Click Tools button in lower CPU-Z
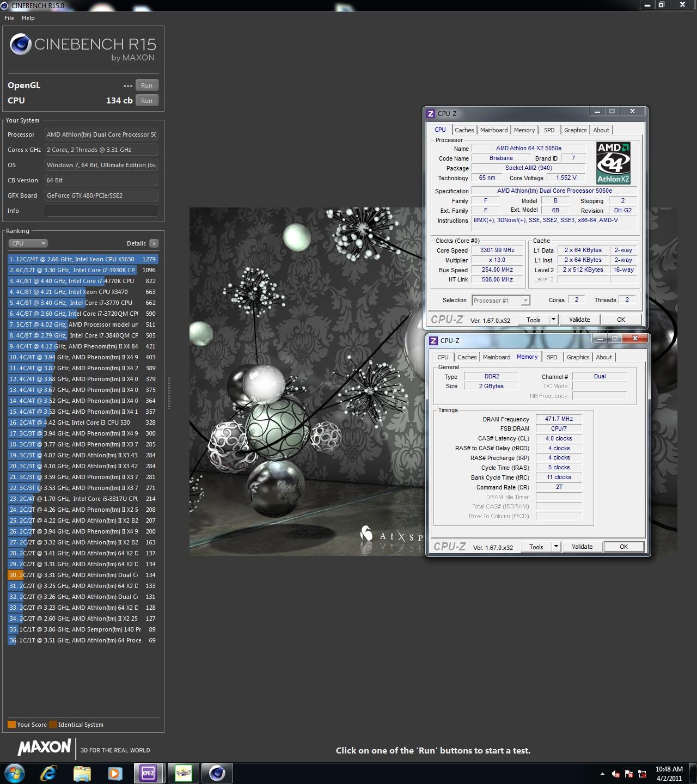 click(536, 547)
